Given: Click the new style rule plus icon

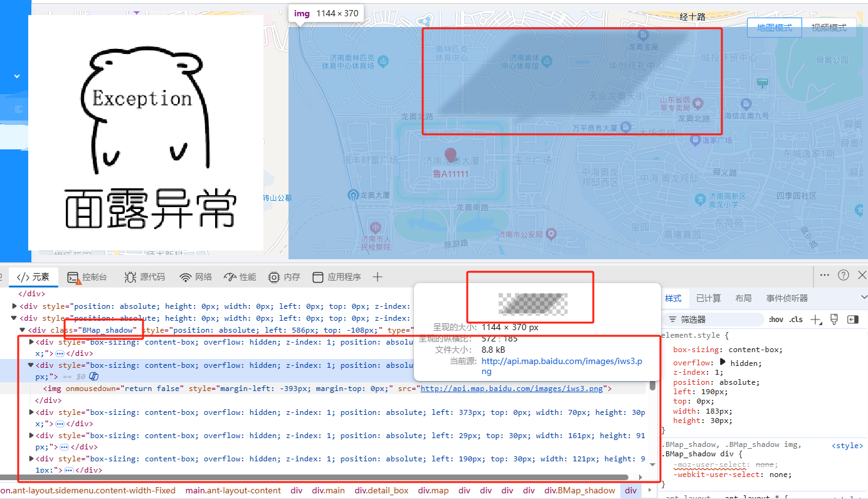Looking at the screenshot, I should coord(815,319).
